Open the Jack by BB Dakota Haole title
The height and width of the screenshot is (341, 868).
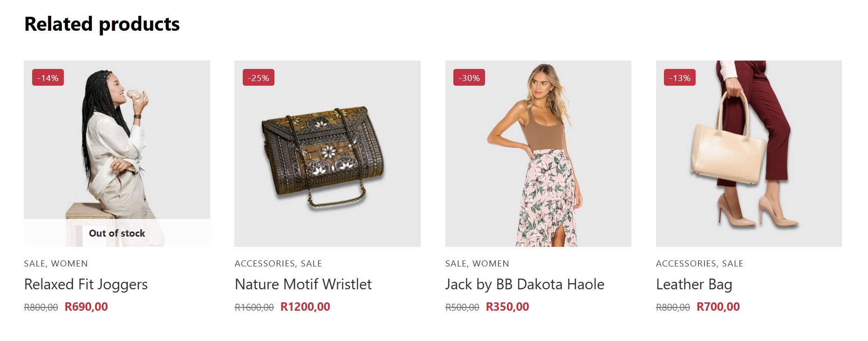525,284
